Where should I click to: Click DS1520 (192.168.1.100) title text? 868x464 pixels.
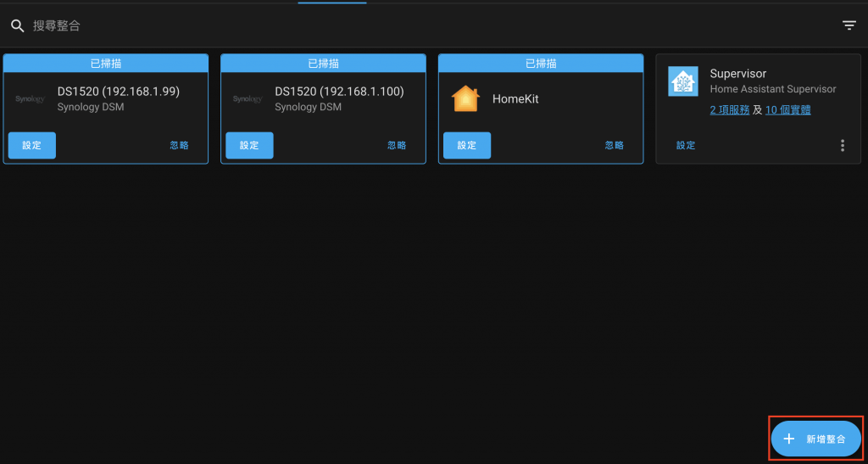(339, 92)
